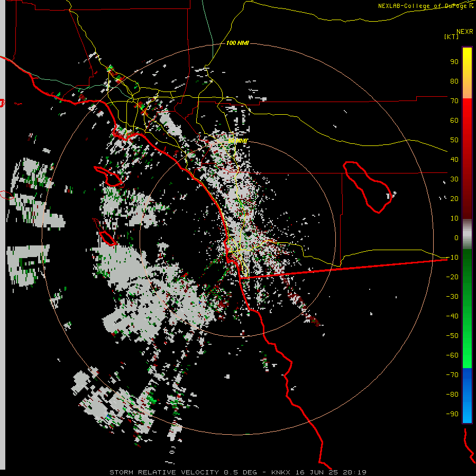Click the 80 value on the velocity scale

pos(454,81)
